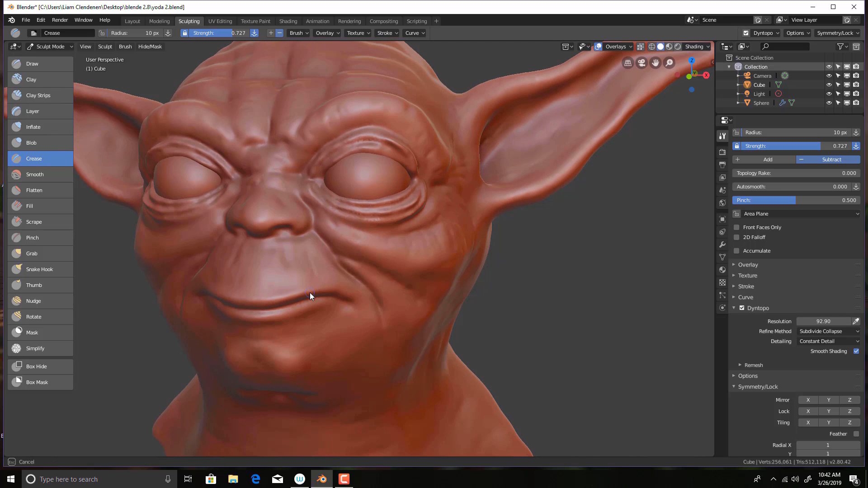This screenshot has height=488, width=868.
Task: Enable the Accumulate checkbox
Action: (736, 251)
